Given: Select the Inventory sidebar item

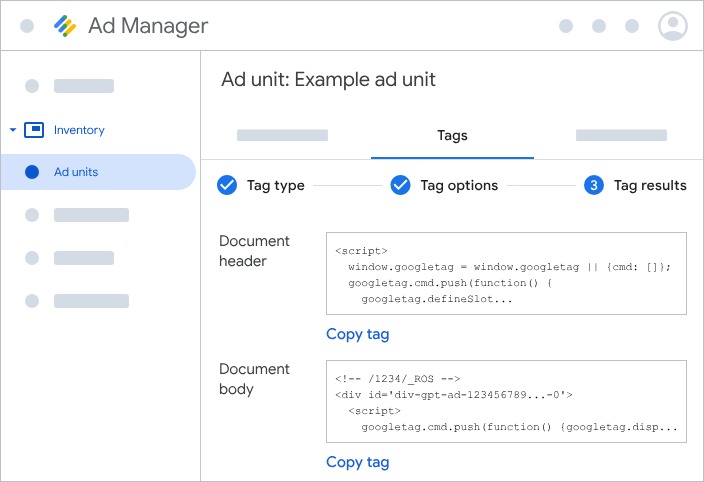Looking at the screenshot, I should click(79, 130).
